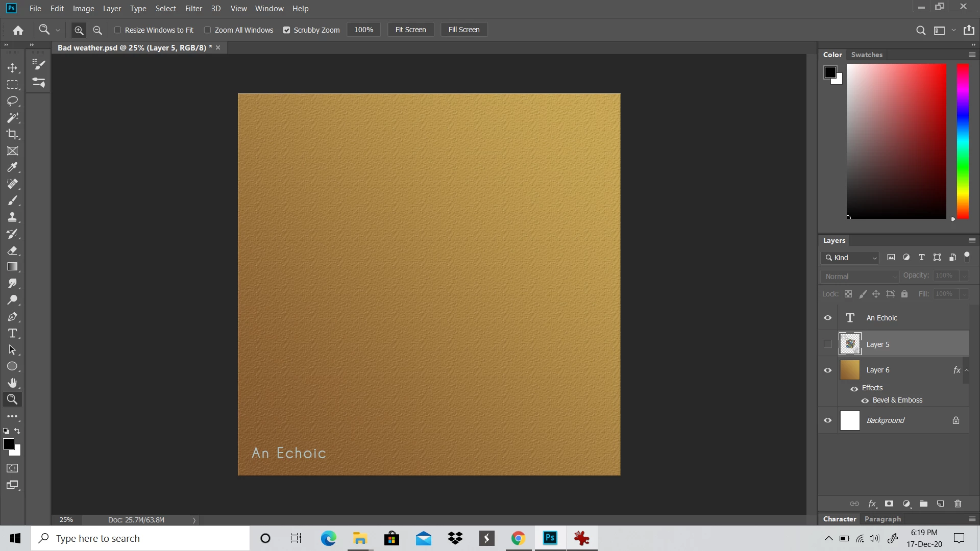Click the Fit Screen button
The height and width of the screenshot is (551, 980).
point(410,30)
